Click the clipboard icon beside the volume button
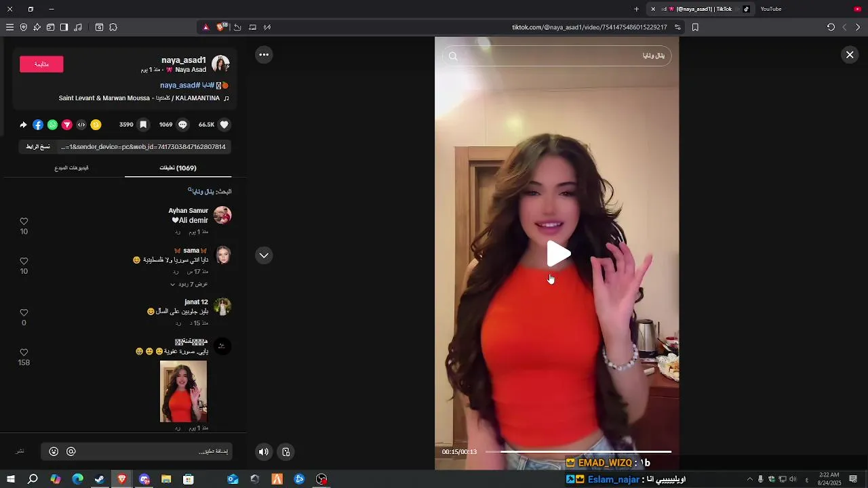The width and height of the screenshot is (868, 488). click(285, 452)
